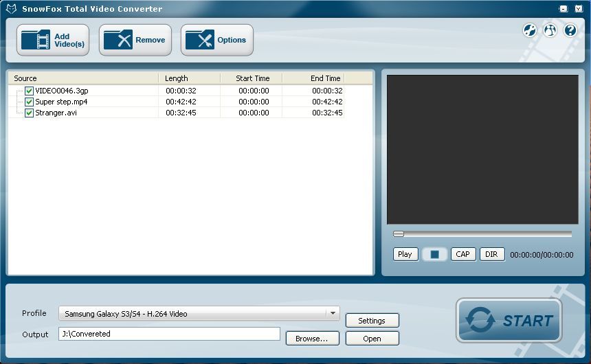Select the Stranger.avi file name

56,113
